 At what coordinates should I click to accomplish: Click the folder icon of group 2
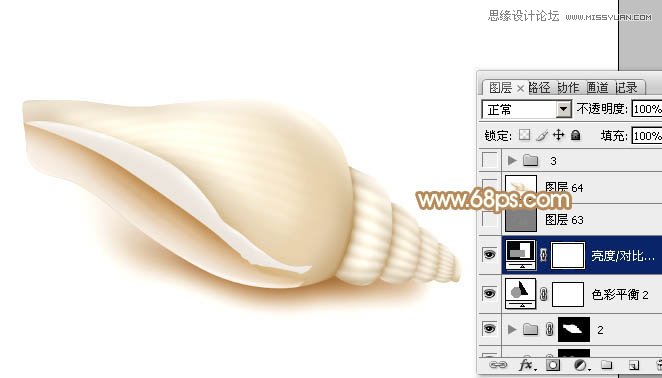pyautogui.click(x=531, y=329)
